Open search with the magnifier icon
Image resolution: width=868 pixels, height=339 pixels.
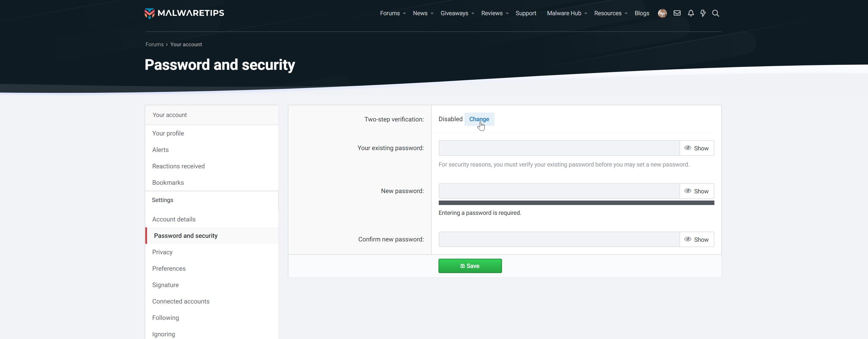pyautogui.click(x=715, y=13)
